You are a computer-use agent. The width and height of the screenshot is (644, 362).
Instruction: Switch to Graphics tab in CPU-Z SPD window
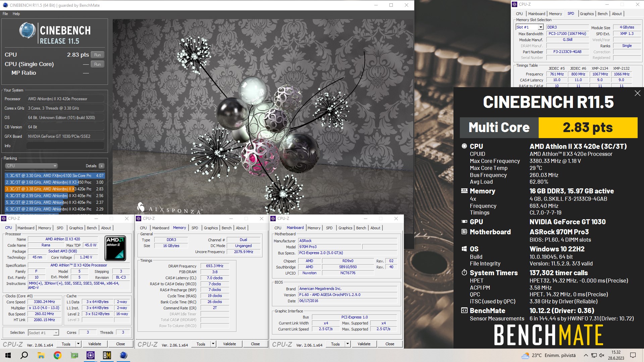[x=587, y=14]
